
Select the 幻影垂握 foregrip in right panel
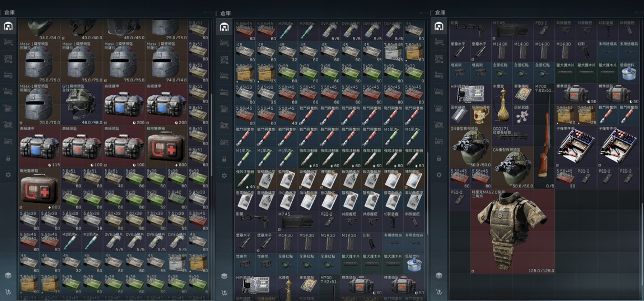pyautogui.click(x=608, y=30)
